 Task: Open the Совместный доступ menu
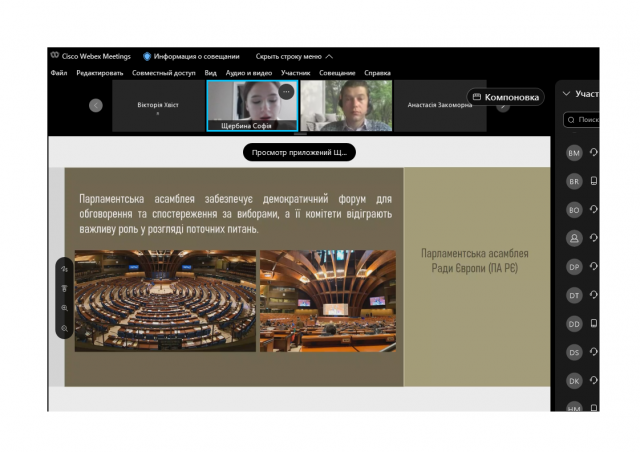[164, 73]
